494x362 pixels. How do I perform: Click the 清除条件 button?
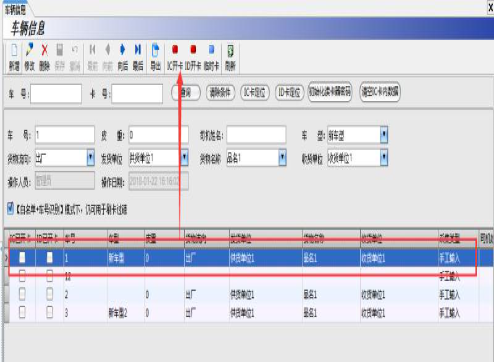click(220, 92)
